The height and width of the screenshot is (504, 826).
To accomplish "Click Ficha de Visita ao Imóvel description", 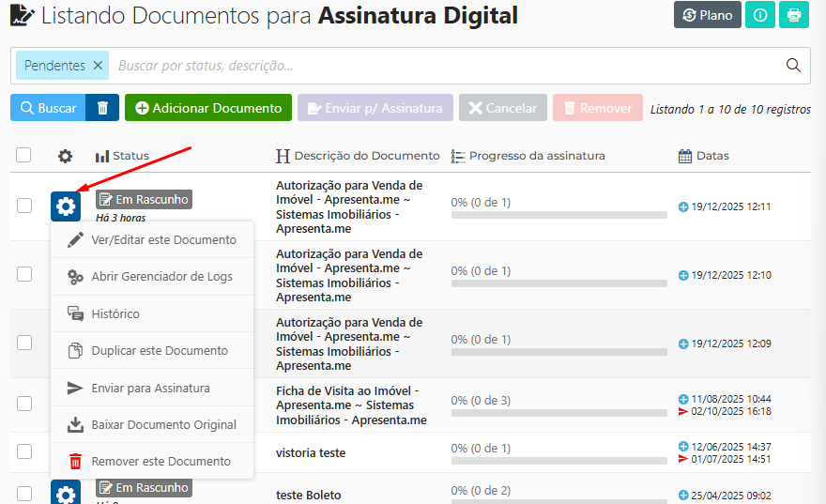I will pos(351,405).
